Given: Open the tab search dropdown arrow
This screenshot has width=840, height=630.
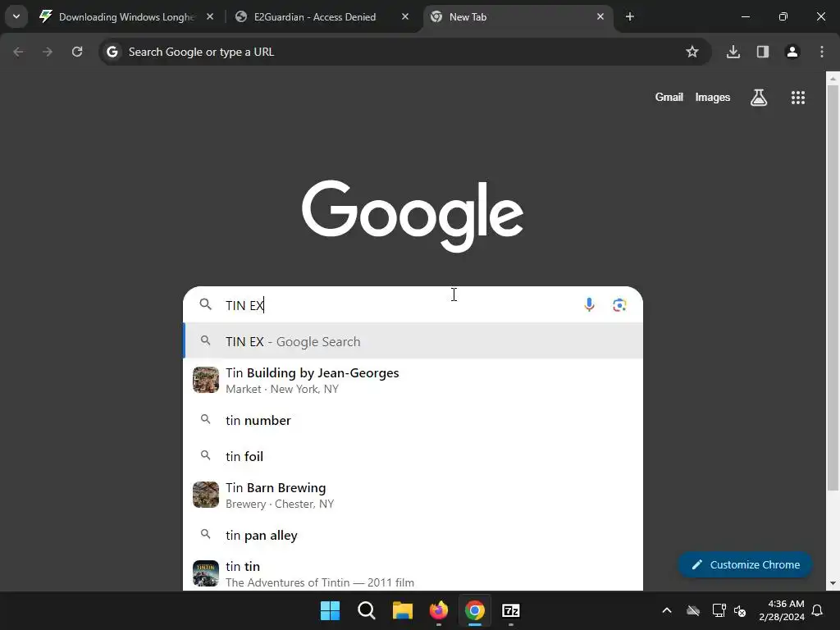Looking at the screenshot, I should point(16,16).
